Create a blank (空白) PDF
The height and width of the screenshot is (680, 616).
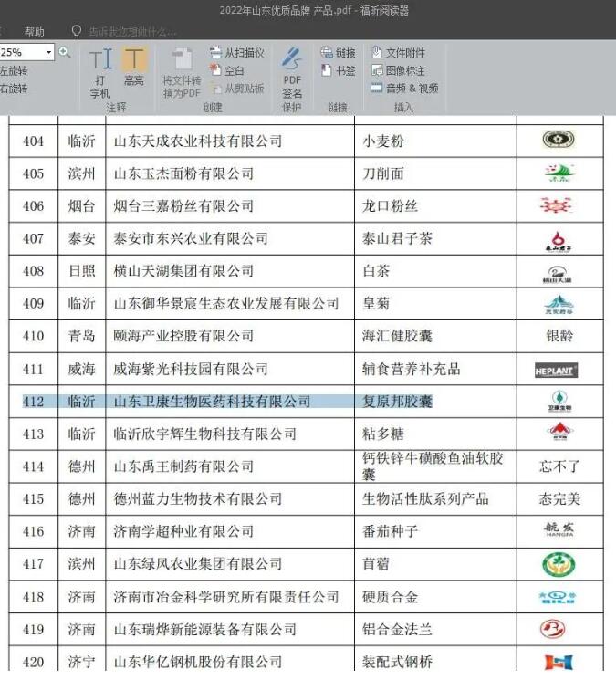pyautogui.click(x=226, y=70)
